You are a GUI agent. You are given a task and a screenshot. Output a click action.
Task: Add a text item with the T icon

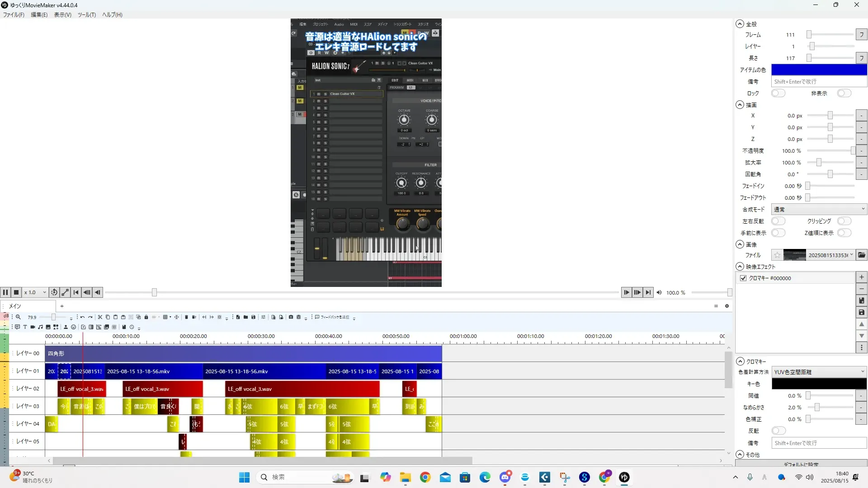coord(25,327)
